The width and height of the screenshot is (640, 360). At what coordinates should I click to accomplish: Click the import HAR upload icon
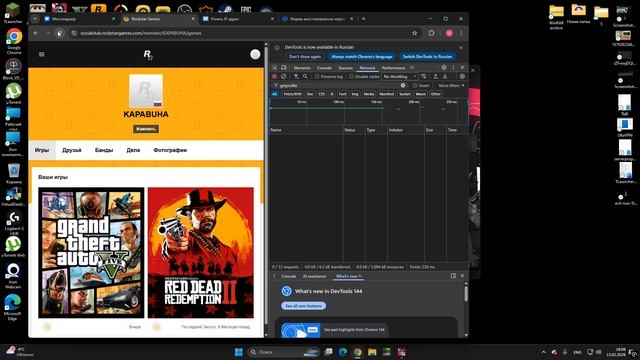[436, 76]
